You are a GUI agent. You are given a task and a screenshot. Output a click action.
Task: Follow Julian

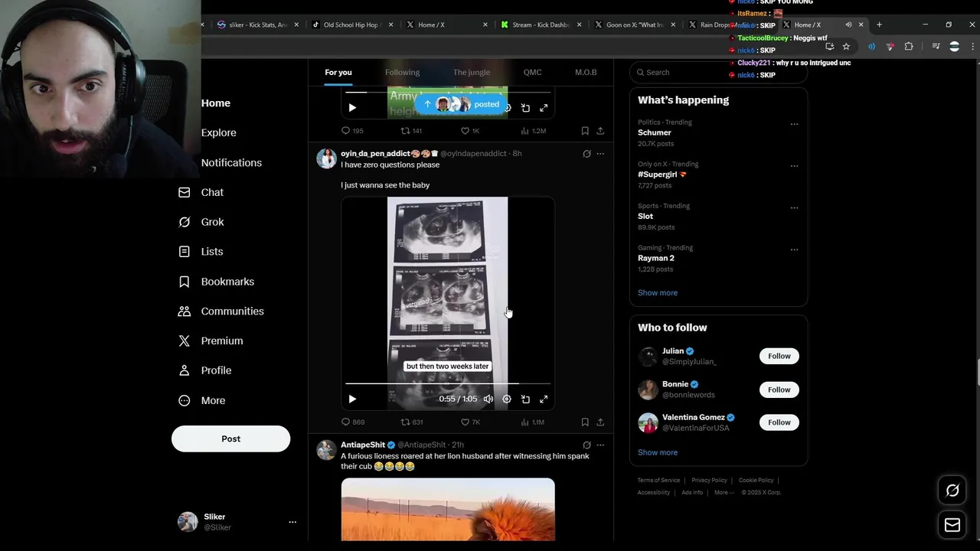click(x=779, y=356)
